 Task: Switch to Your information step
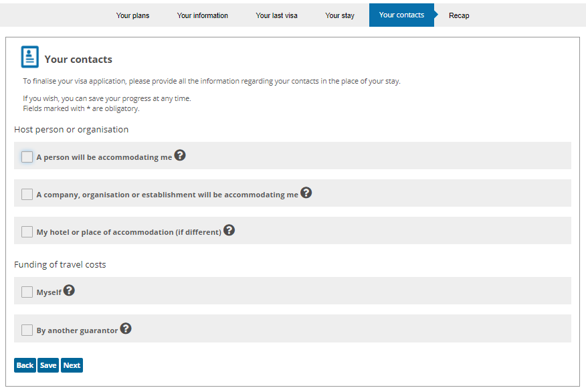[203, 15]
